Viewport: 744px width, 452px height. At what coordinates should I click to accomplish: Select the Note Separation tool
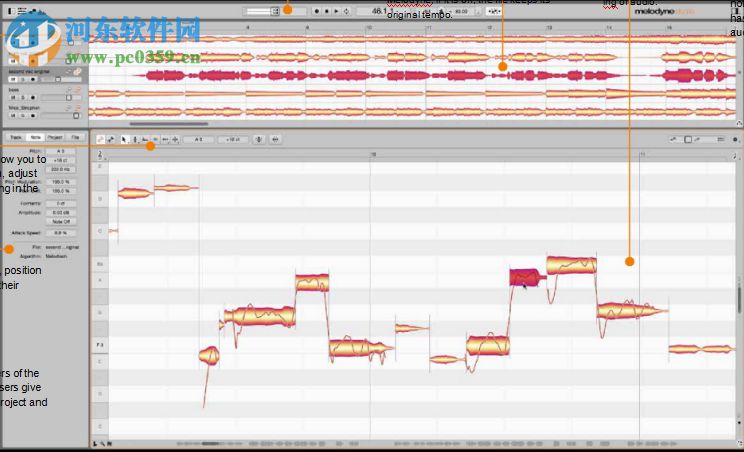[175, 139]
